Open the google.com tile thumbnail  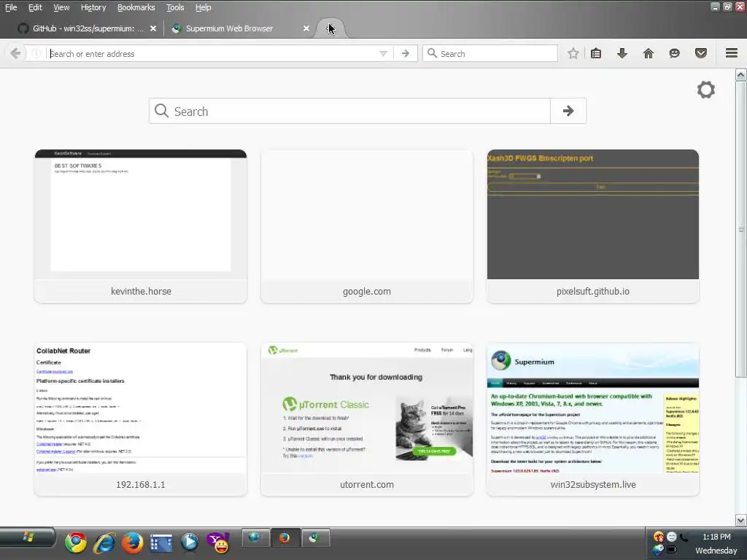[x=367, y=214]
